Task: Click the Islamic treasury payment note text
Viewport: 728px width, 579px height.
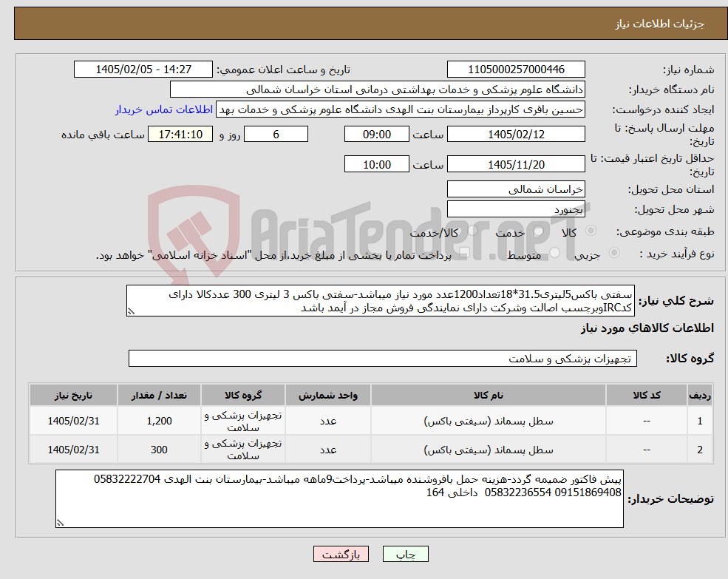Action: (x=273, y=255)
